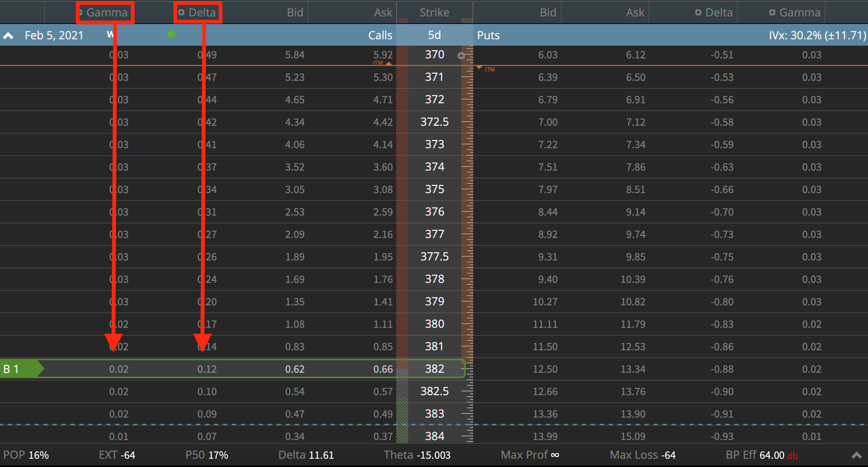Click the EXT -64 statistic

click(117, 455)
